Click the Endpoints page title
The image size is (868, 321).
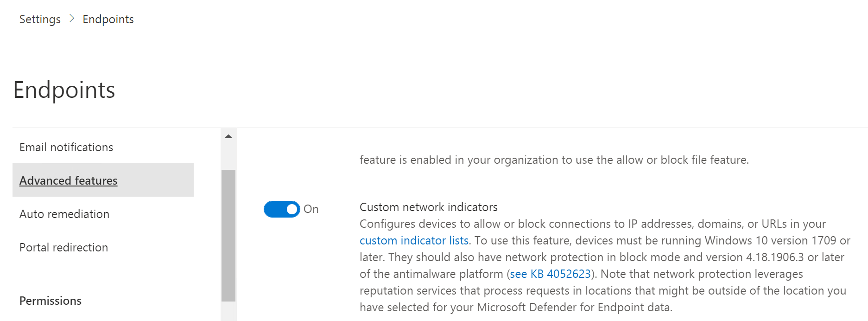click(x=63, y=90)
